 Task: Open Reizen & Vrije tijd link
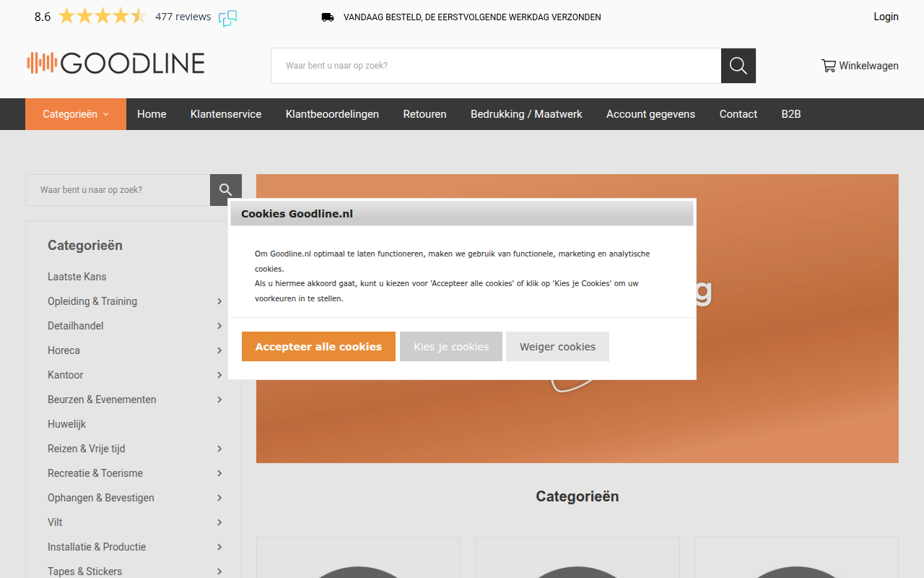click(87, 449)
